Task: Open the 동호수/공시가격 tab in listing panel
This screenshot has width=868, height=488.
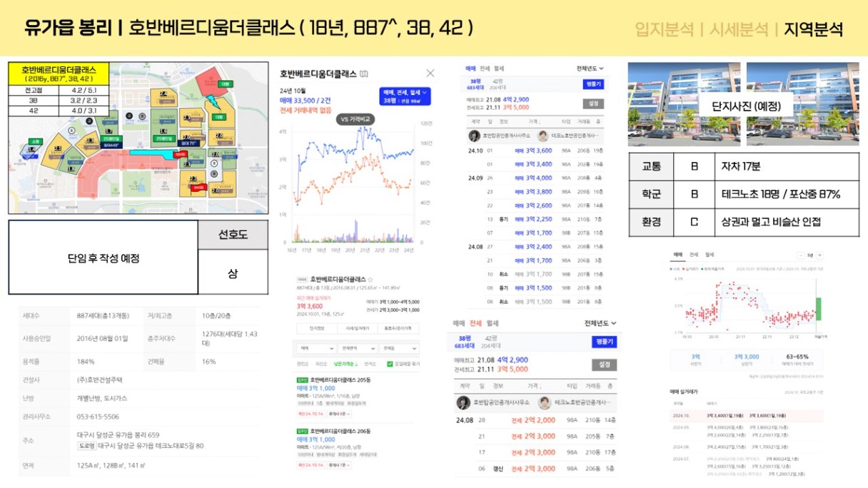Action: [399, 328]
